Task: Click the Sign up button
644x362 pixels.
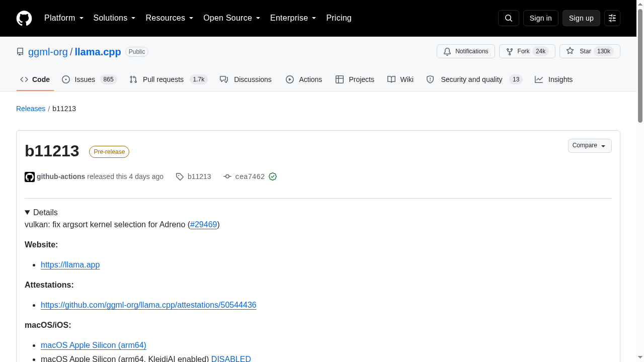Action: (x=581, y=18)
